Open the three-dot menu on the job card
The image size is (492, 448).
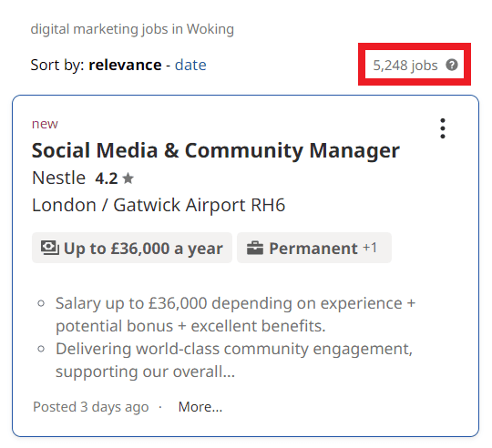[x=443, y=128]
